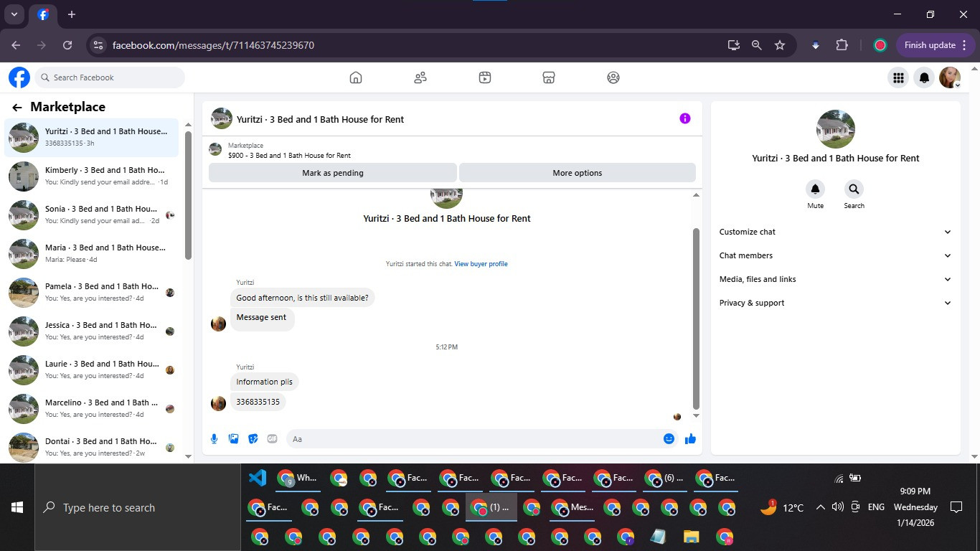Open browser zoom magnifier icon

tap(756, 45)
